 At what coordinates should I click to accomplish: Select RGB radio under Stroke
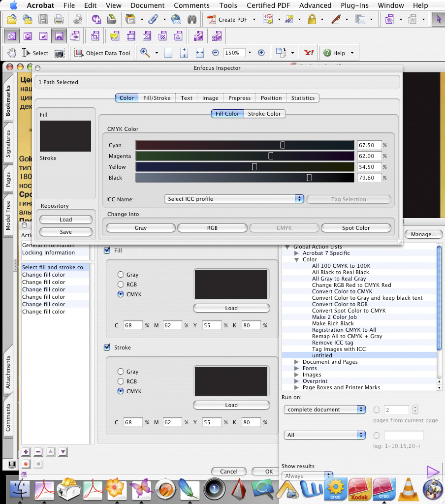click(121, 381)
